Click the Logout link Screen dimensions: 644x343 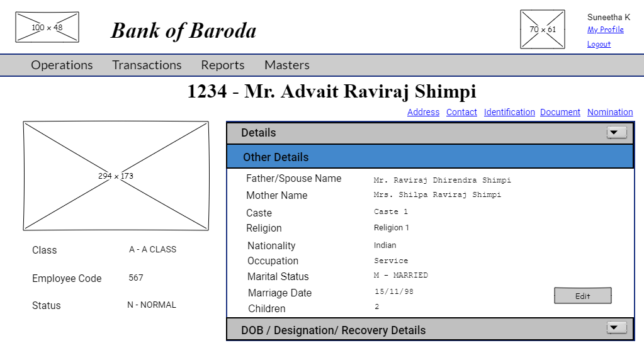599,44
